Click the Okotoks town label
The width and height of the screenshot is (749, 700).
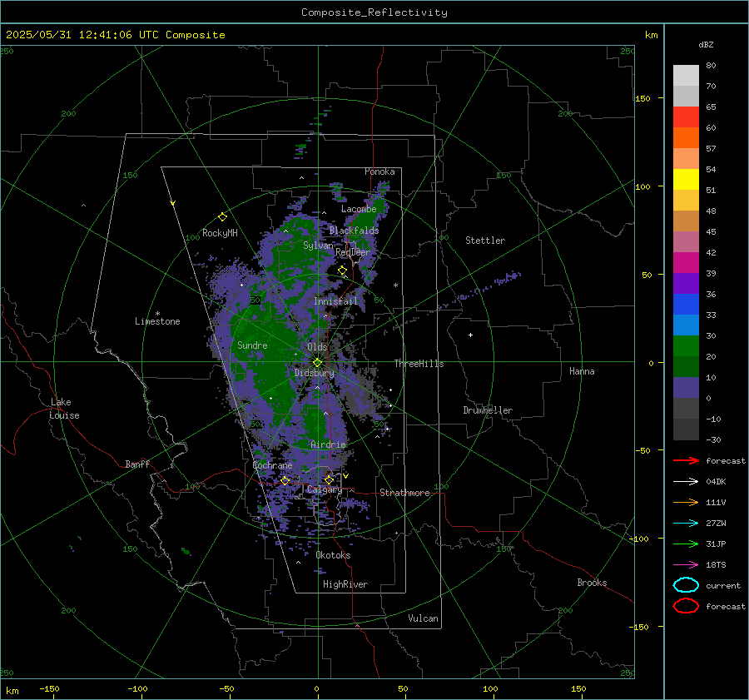[x=333, y=555]
